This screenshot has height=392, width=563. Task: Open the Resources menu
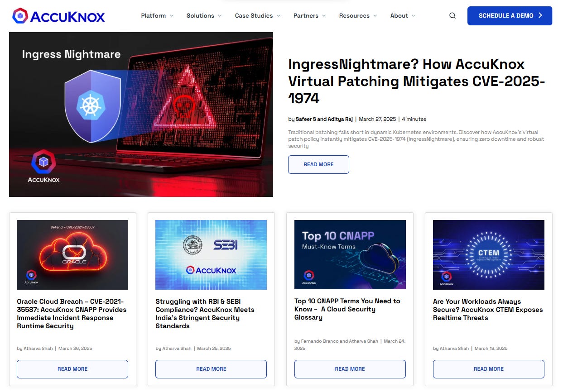358,16
